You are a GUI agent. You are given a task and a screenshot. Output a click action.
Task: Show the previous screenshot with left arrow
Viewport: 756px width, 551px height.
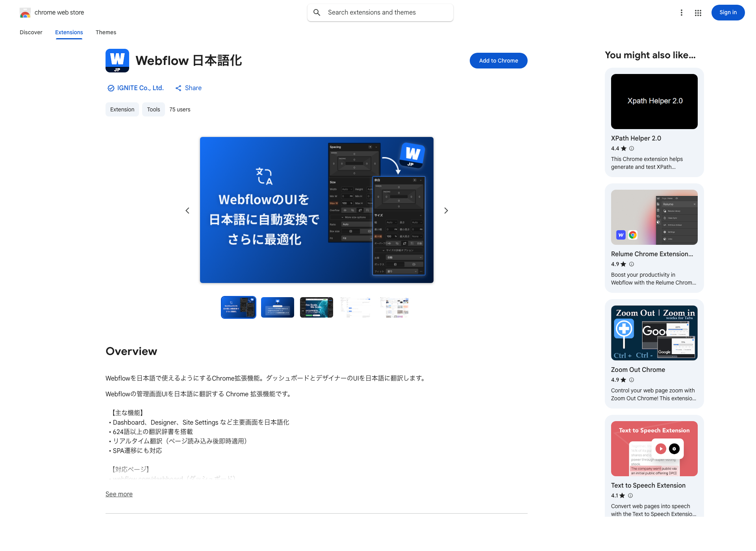point(187,211)
